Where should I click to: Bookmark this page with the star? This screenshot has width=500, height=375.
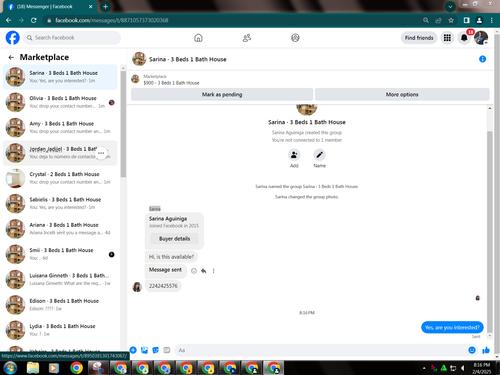click(451, 20)
